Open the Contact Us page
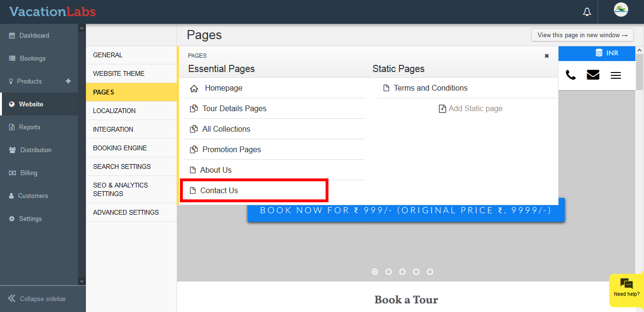Viewport: 644px width, 312px height. click(219, 191)
